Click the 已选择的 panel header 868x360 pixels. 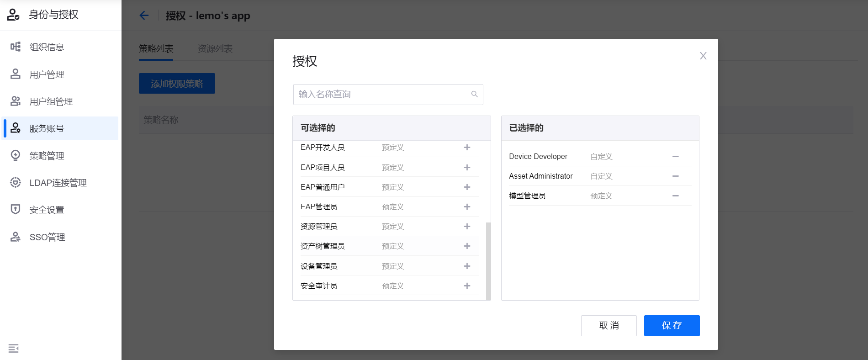[x=600, y=128]
